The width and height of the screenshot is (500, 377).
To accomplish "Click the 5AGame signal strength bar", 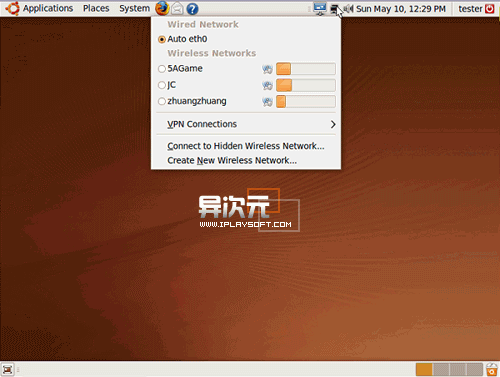I will coord(306,69).
